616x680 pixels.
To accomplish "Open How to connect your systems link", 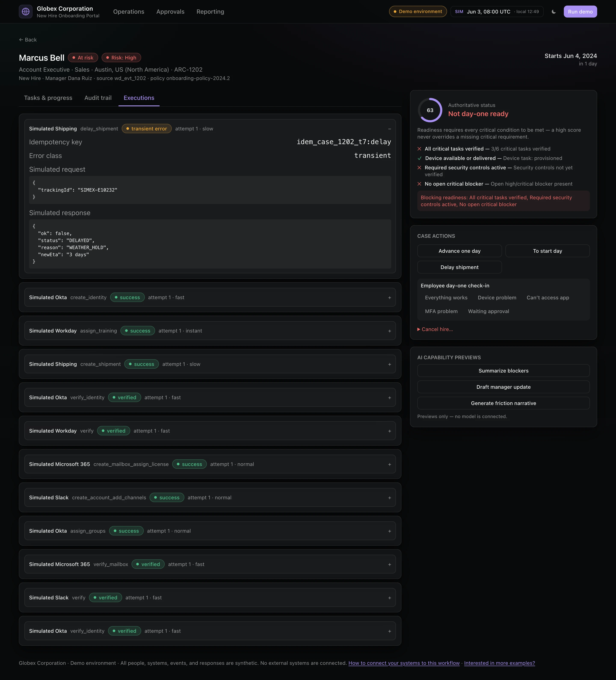I will point(404,663).
